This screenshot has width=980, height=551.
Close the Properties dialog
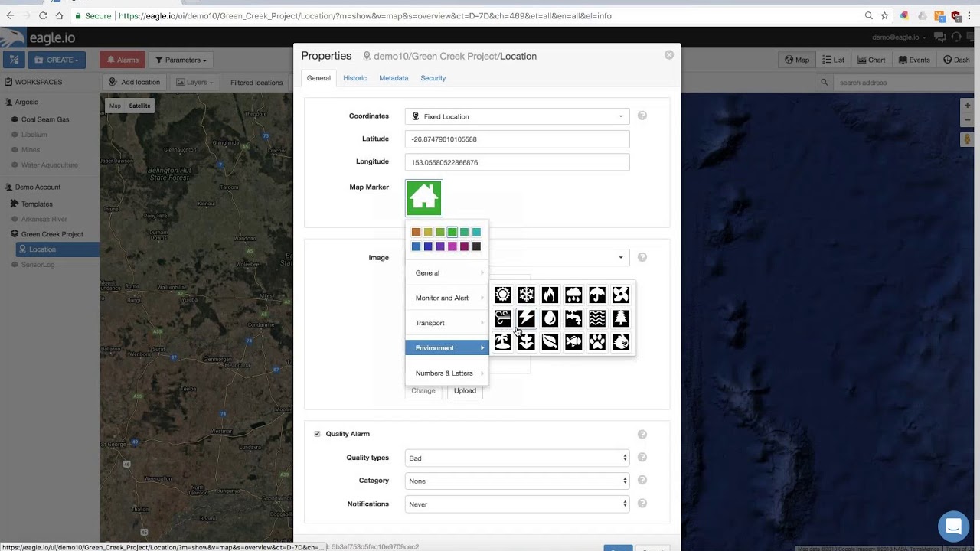669,55
